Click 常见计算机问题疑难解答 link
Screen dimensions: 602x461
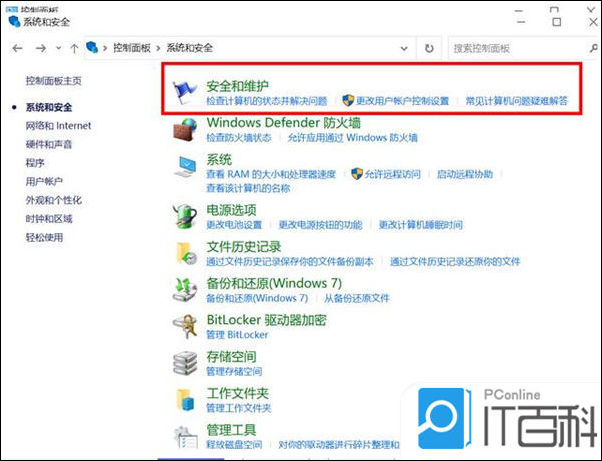516,101
